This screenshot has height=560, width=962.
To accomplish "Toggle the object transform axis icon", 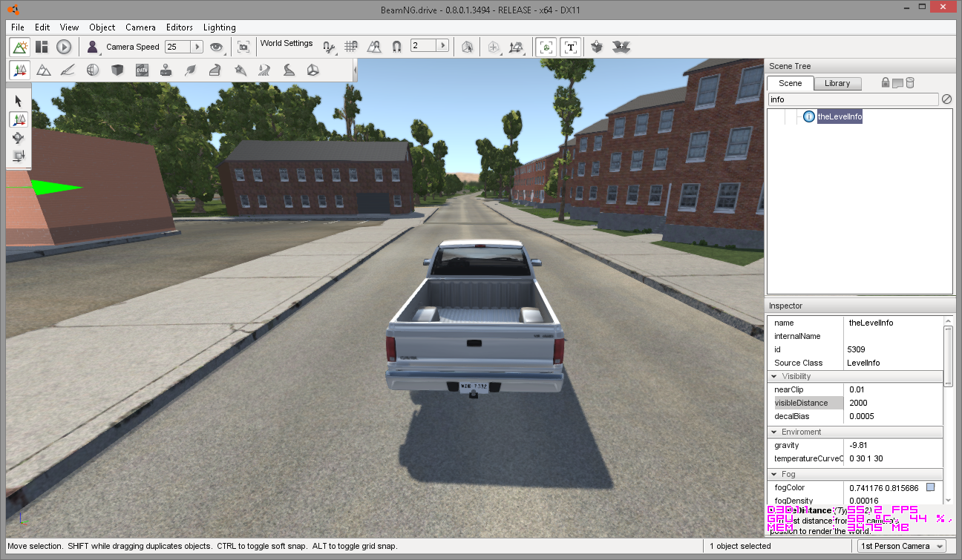I will [x=517, y=47].
